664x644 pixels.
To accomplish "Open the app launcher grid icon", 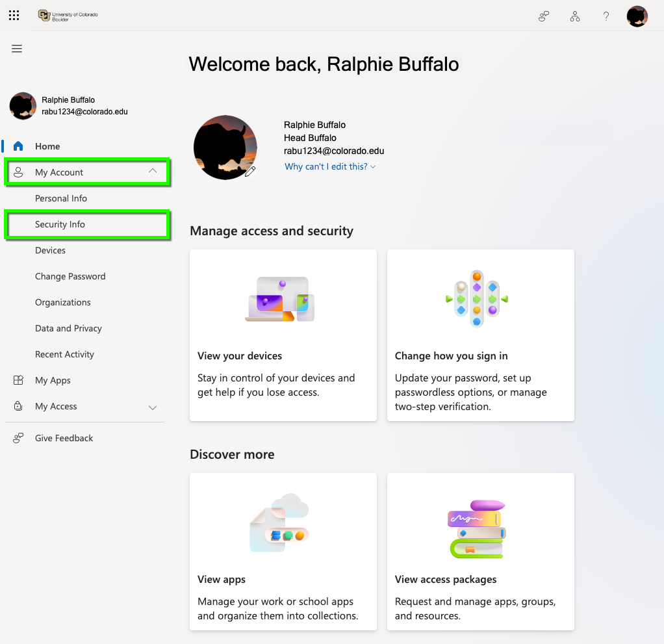I will pyautogui.click(x=14, y=15).
